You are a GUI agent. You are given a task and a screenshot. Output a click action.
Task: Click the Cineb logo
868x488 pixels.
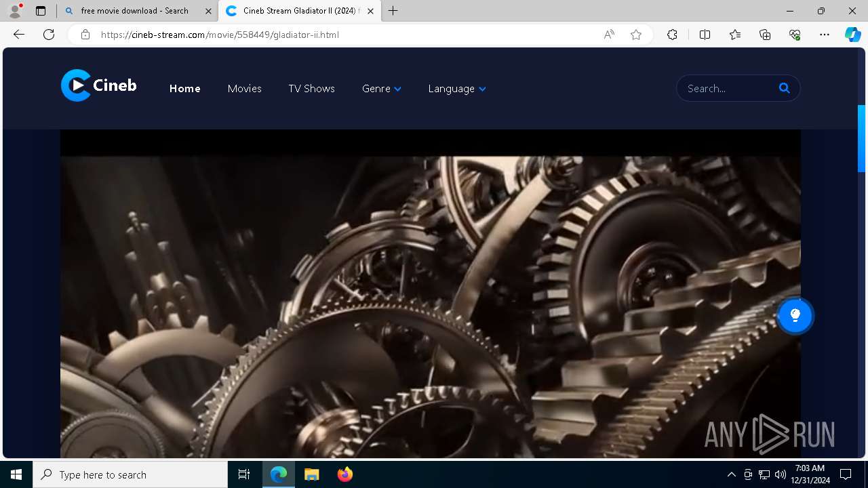(x=99, y=85)
